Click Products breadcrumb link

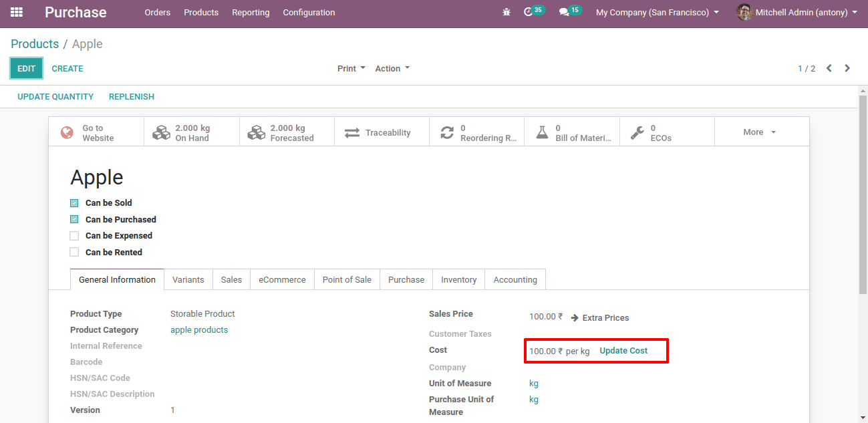(35, 43)
